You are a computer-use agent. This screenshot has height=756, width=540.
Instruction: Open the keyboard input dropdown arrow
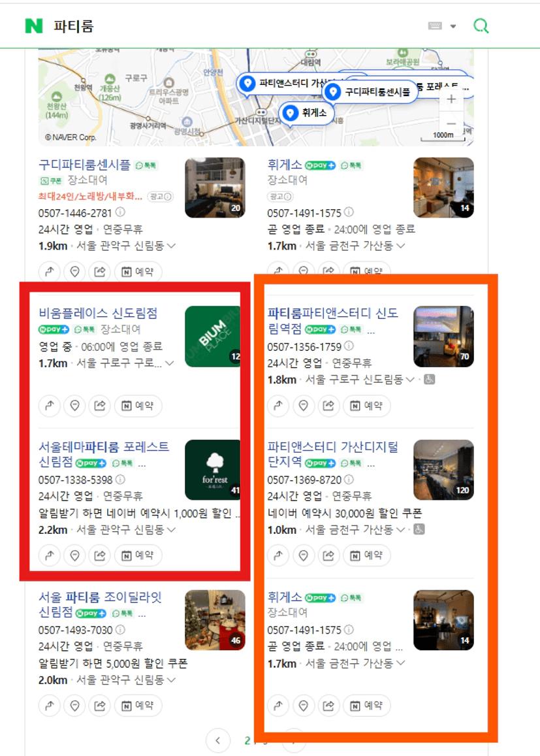pos(453,26)
